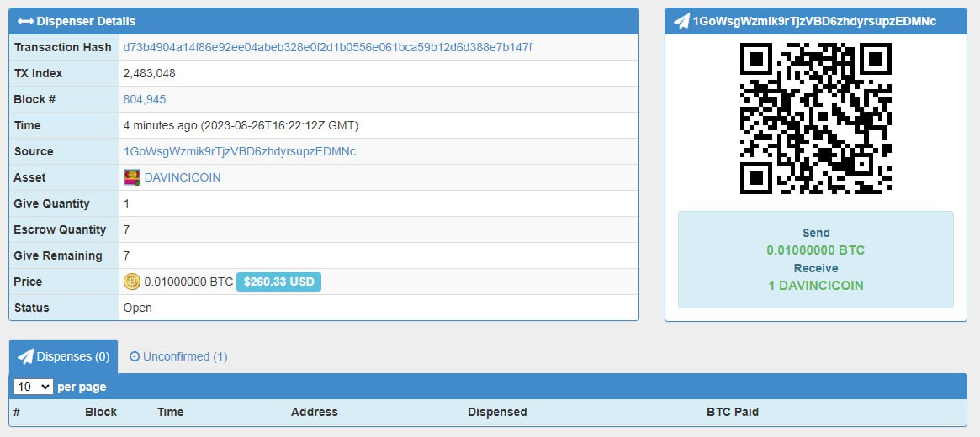
Task: Switch to the Unconfirmed (1) tab
Action: coord(178,356)
